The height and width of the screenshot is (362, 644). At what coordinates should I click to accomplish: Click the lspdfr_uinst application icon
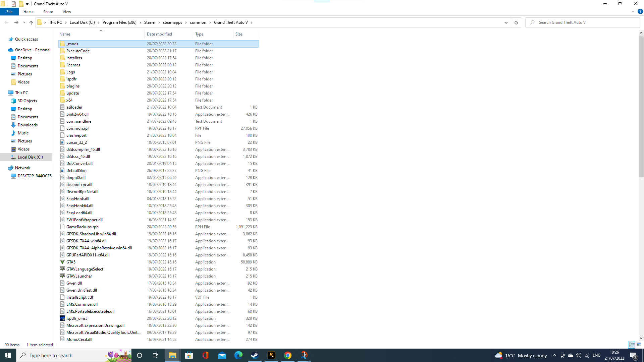click(62, 318)
